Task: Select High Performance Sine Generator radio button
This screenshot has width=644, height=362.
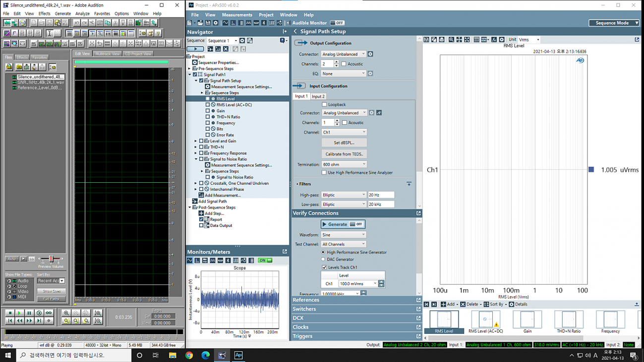Action: click(x=323, y=252)
